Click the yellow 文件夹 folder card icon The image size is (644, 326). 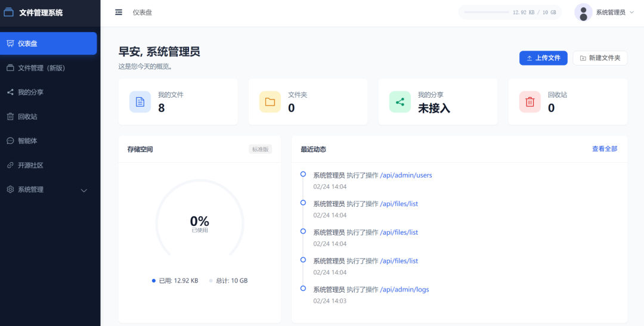pos(270,102)
